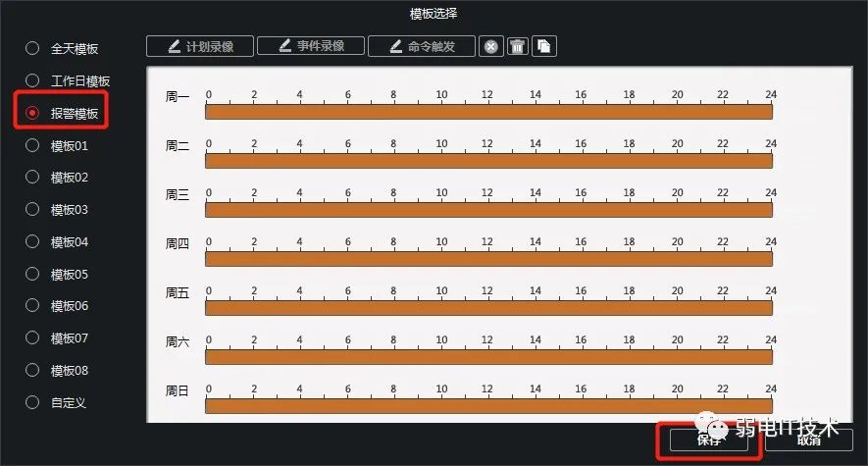This screenshot has width=868, height=466.
Task: Click the 模板选择 dialog title
Action: (434, 14)
